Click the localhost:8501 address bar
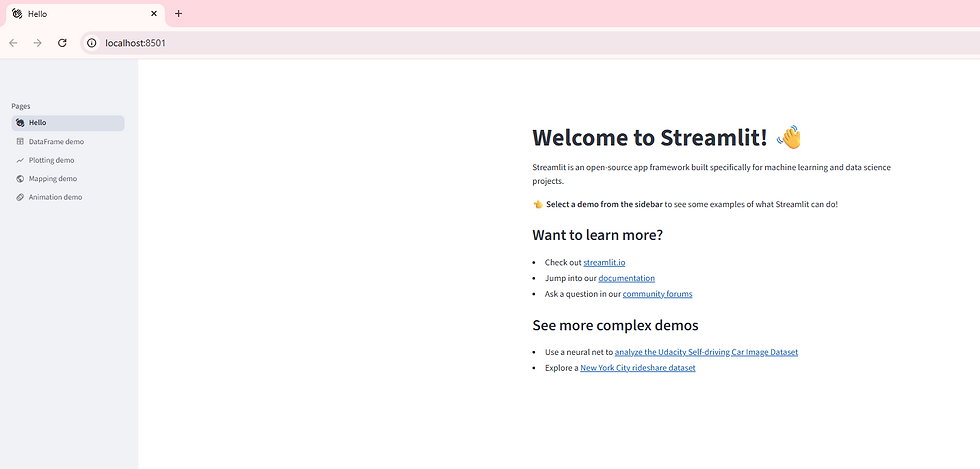980x469 pixels. pyautogui.click(x=531, y=43)
